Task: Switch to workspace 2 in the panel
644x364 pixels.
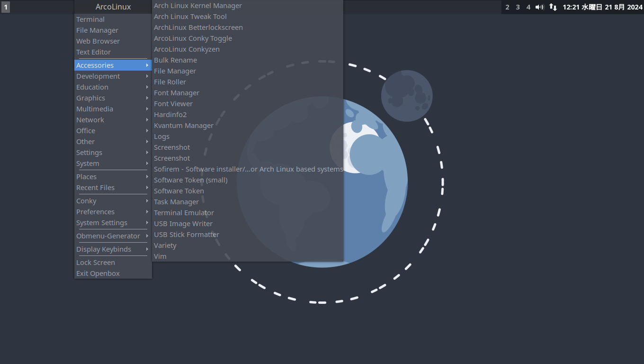Action: 508,7
